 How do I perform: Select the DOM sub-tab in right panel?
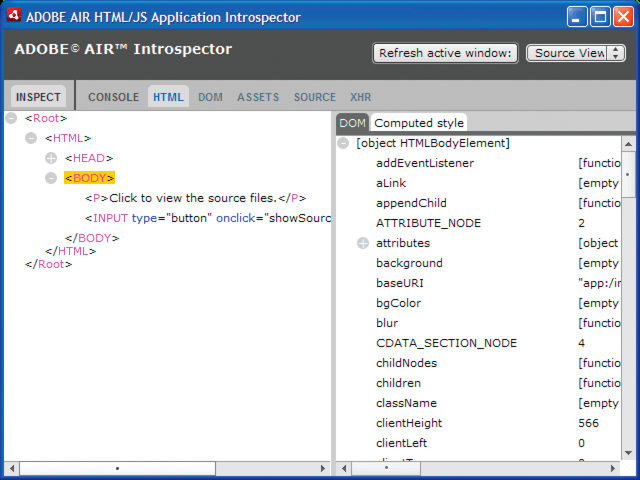[x=352, y=123]
